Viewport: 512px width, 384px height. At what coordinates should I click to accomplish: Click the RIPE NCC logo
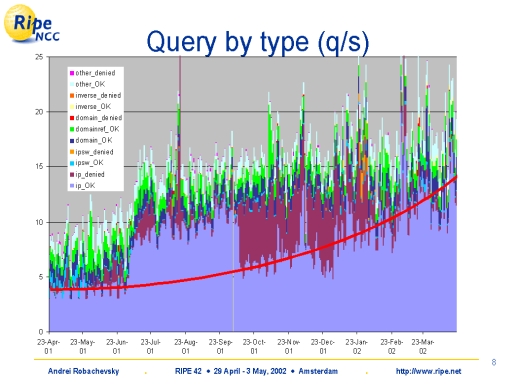pyautogui.click(x=32, y=23)
